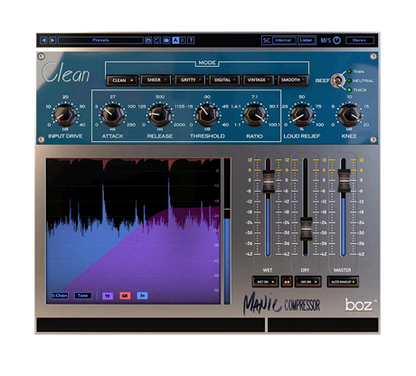
Task: Grab the WET fader handle
Action: coord(268,181)
